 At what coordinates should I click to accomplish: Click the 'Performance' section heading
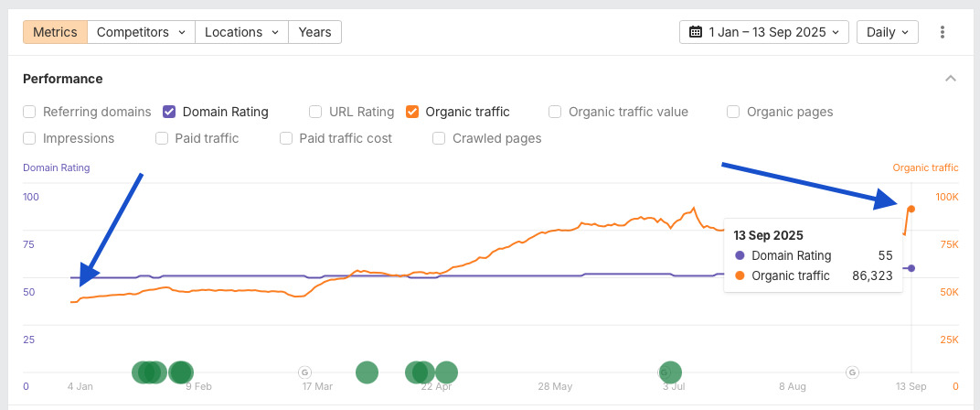point(62,79)
